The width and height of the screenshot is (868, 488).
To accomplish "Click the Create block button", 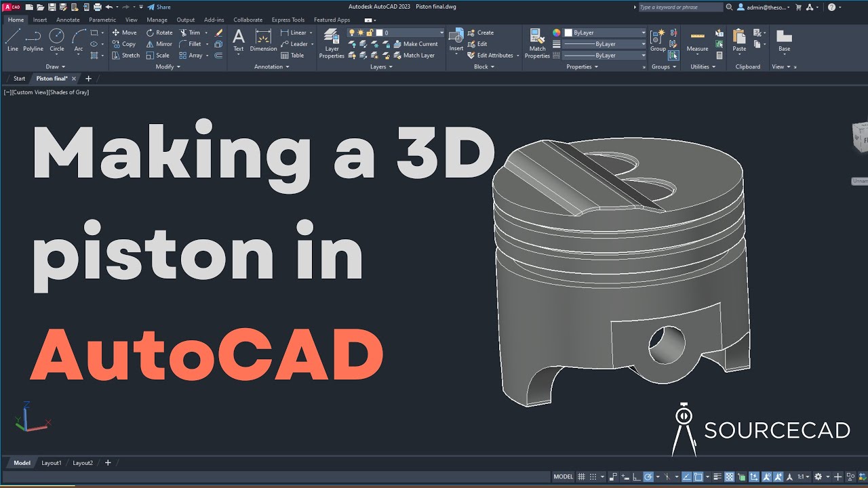I will click(x=481, y=33).
